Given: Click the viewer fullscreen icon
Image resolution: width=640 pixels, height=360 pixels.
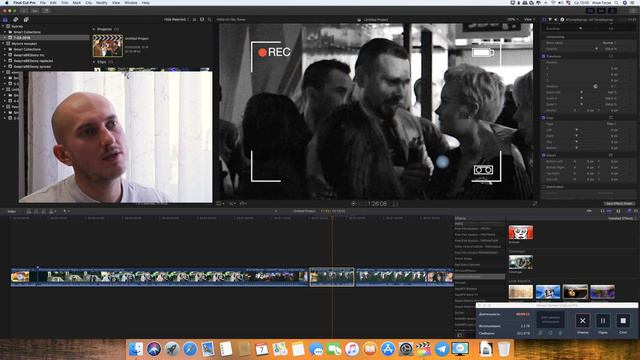Looking at the screenshot, I should coord(535,203).
